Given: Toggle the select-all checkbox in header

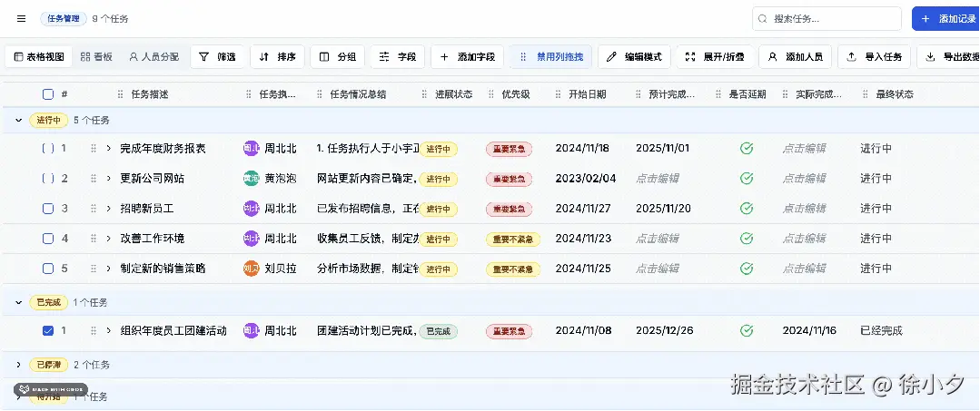Looking at the screenshot, I should coord(48,94).
